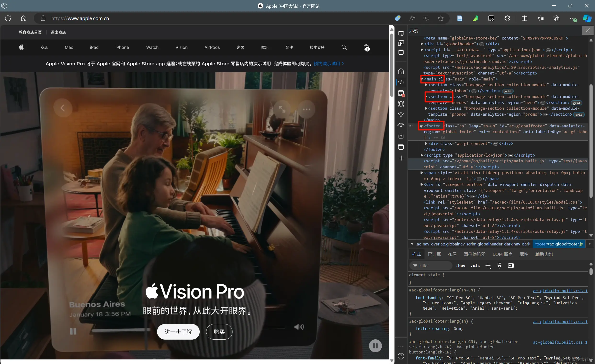Click the plus icon for more tools
The image size is (595, 364).
pyautogui.click(x=401, y=158)
